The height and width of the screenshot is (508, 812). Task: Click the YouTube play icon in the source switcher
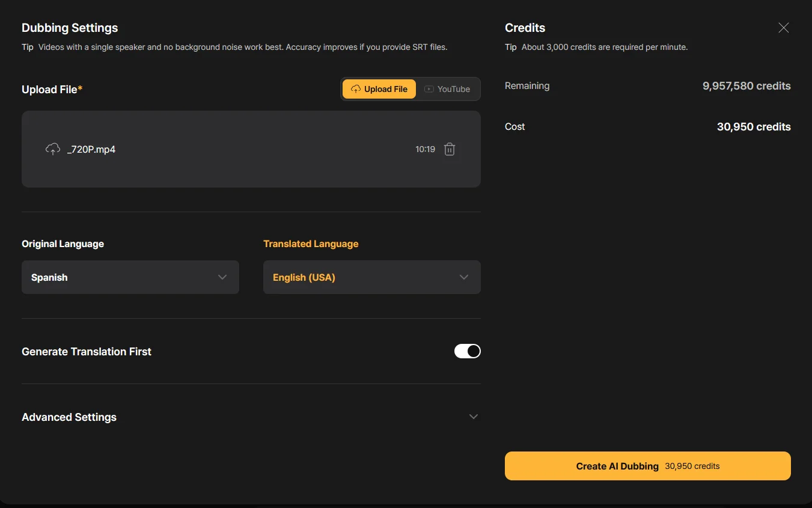(x=429, y=89)
